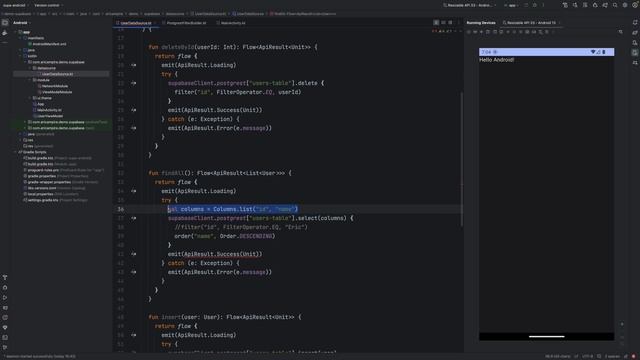This screenshot has width=640, height=360.
Task: Select AndroidManifest.xml in project tree
Action: coord(49,44)
